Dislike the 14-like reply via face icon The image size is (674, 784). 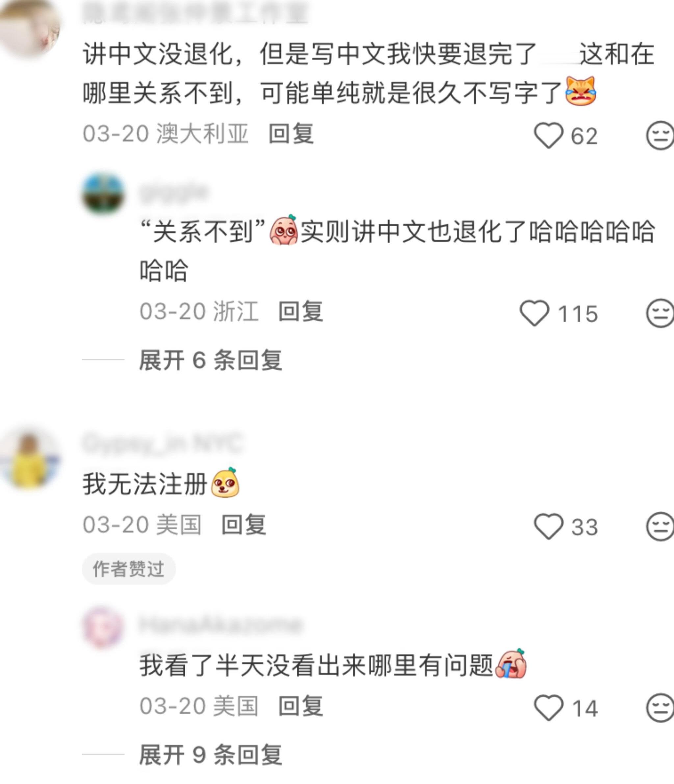pos(660,708)
